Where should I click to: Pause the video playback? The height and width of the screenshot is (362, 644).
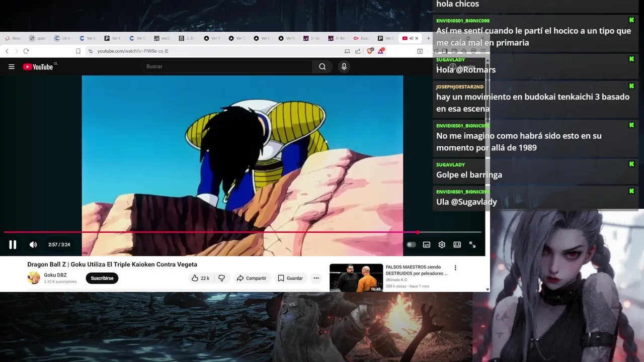13,245
